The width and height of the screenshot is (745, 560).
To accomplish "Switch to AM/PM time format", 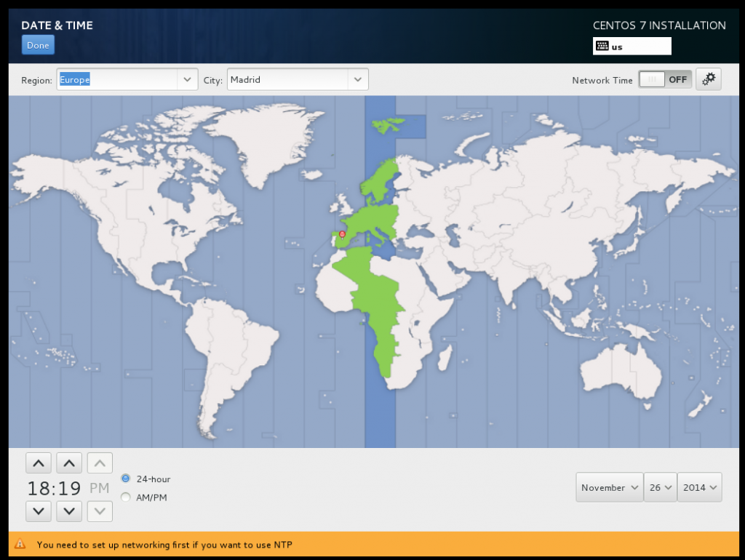I will [125, 497].
